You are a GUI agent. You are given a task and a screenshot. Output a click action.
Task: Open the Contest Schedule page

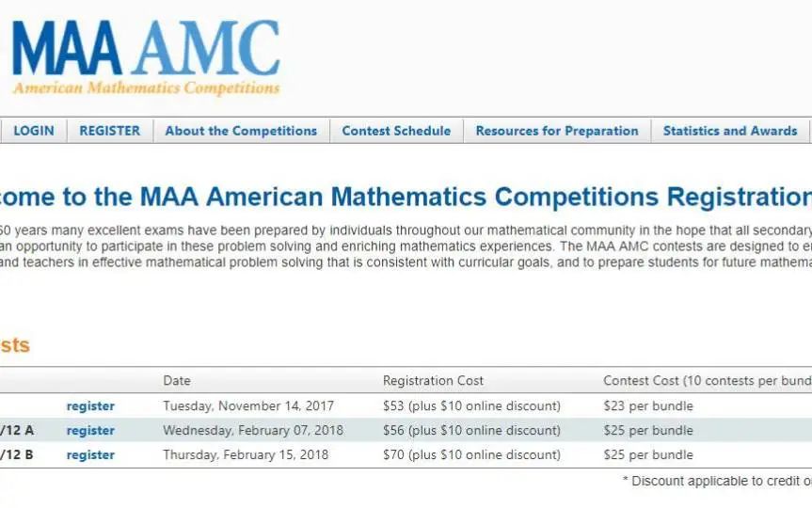point(396,131)
